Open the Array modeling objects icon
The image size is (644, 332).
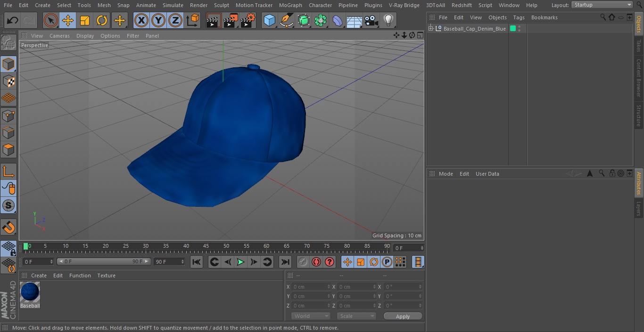pyautogui.click(x=321, y=21)
